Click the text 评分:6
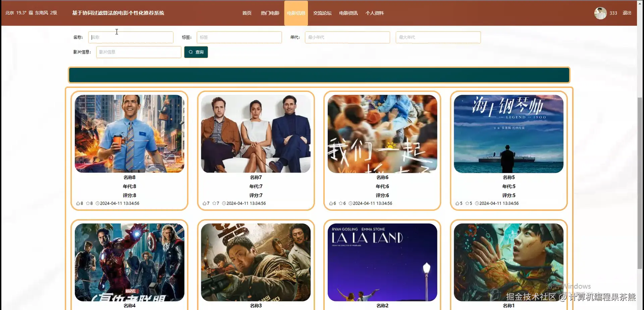 coord(382,195)
